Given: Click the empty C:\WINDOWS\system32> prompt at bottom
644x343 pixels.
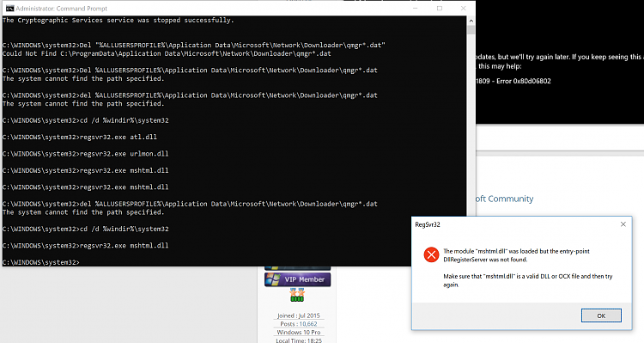Looking at the screenshot, I should coord(41,262).
